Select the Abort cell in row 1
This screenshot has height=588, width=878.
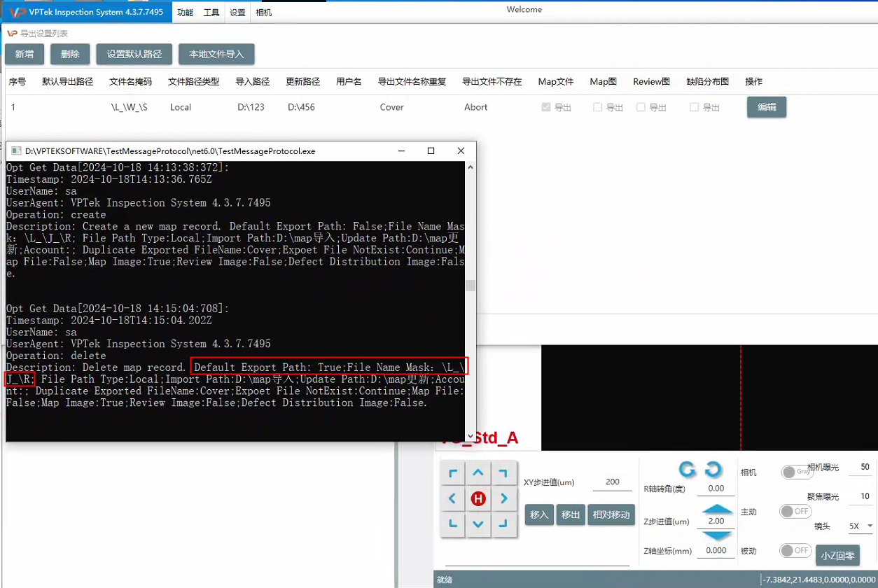coord(475,107)
